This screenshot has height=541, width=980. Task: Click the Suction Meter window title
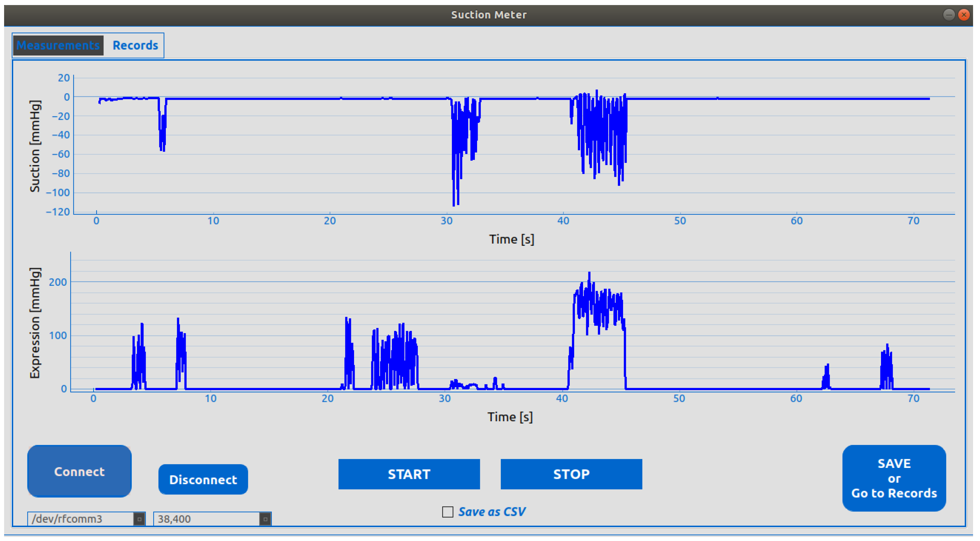coord(489,15)
